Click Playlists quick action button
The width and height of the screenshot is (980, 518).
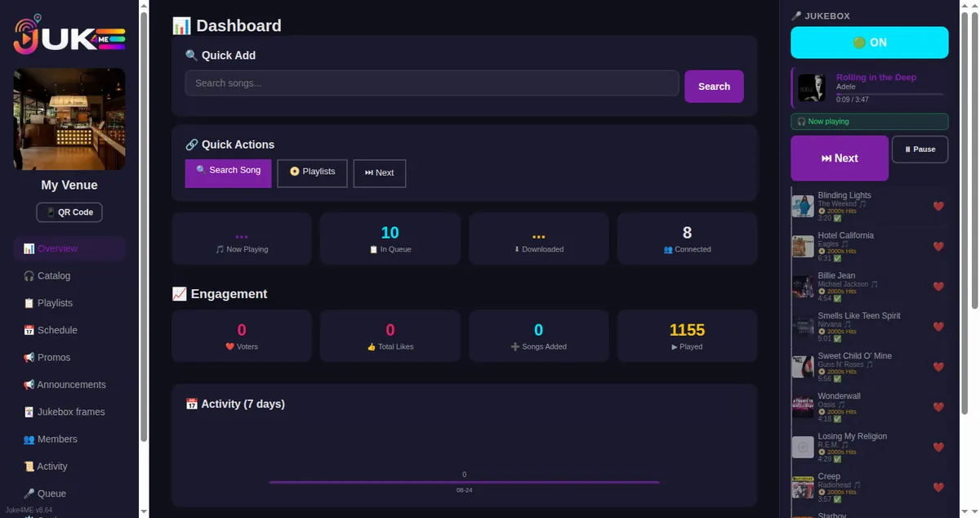(312, 173)
